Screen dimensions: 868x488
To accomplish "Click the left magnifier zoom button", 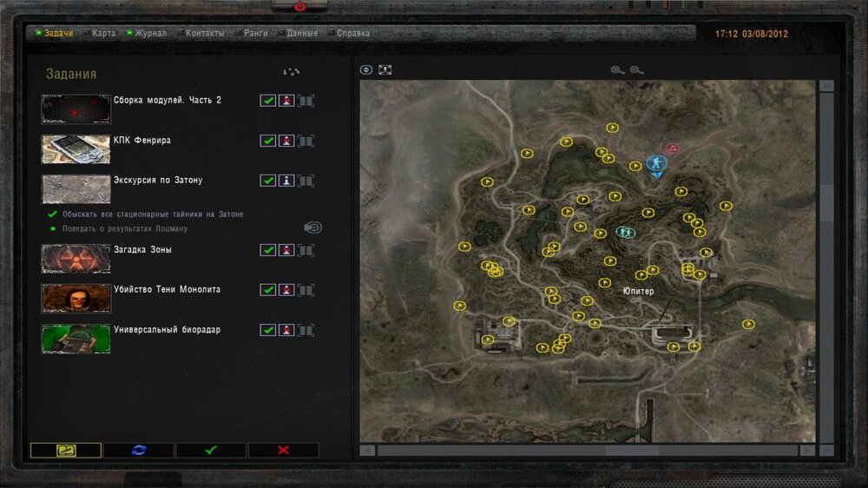I will click(x=617, y=69).
